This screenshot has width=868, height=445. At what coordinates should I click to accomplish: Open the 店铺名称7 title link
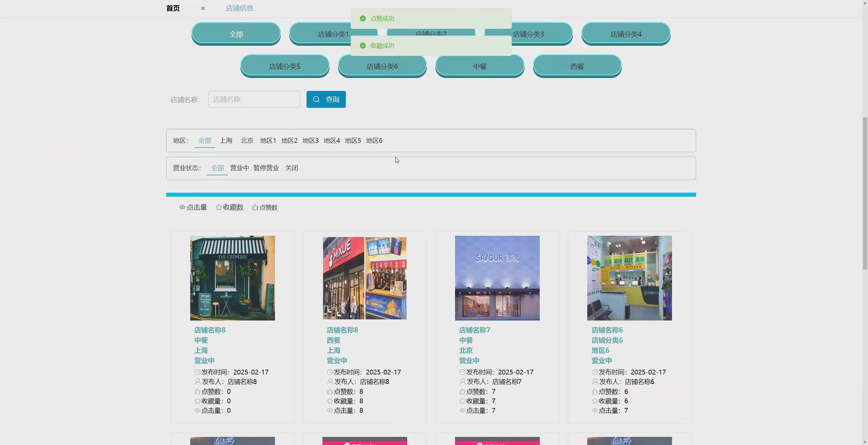474,330
